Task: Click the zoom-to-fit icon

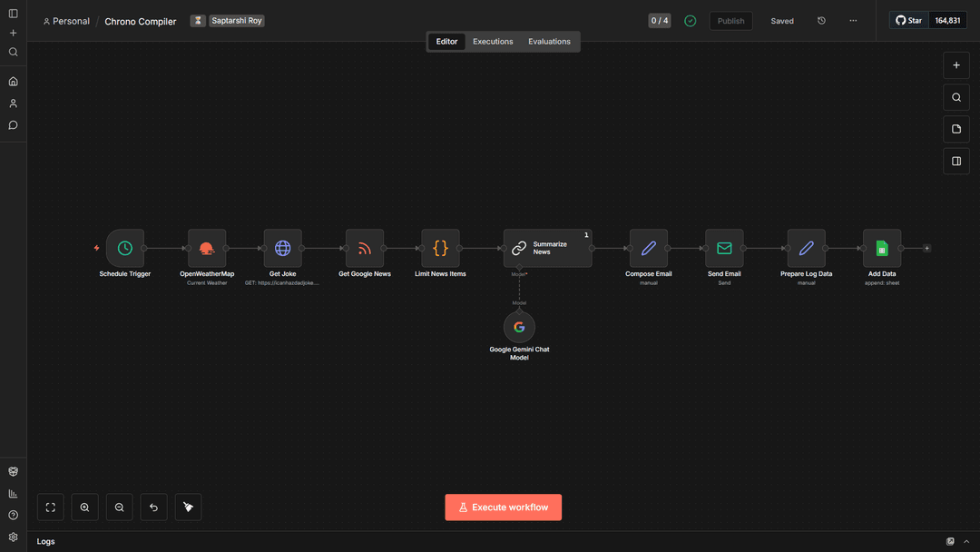Action: click(50, 507)
